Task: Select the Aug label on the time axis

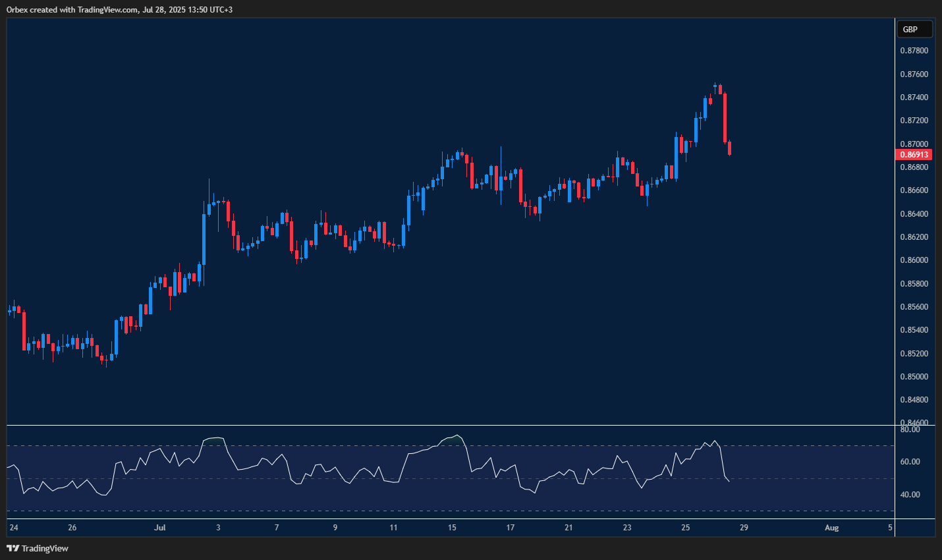Action: pyautogui.click(x=831, y=528)
